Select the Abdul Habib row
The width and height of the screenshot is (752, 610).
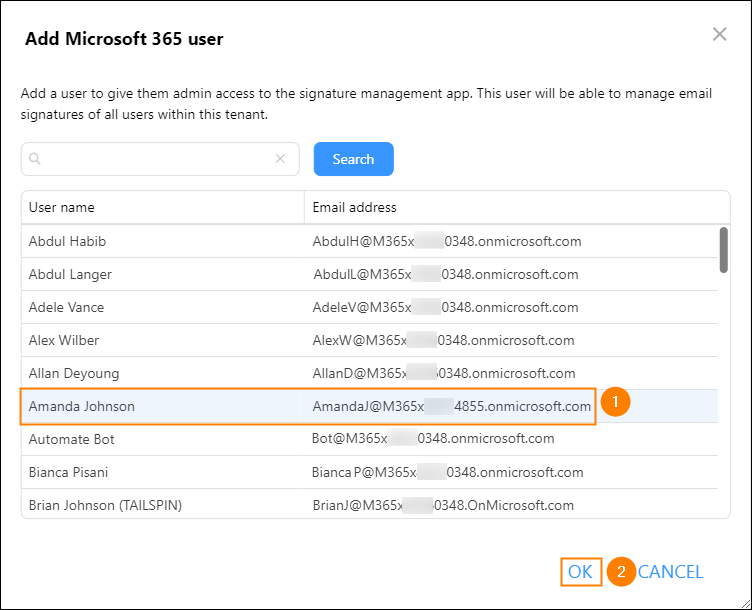(x=369, y=241)
